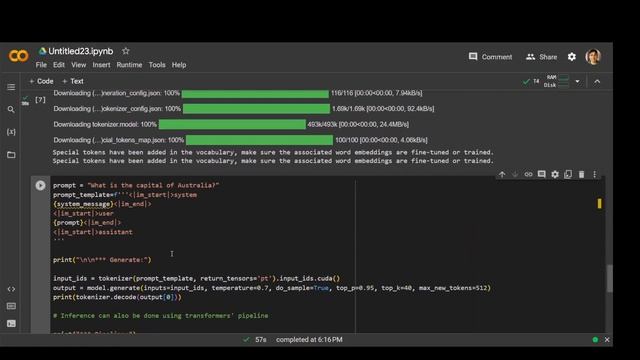Star the Untitled23.ipynb notebook
640x360 pixels.
[126, 51]
